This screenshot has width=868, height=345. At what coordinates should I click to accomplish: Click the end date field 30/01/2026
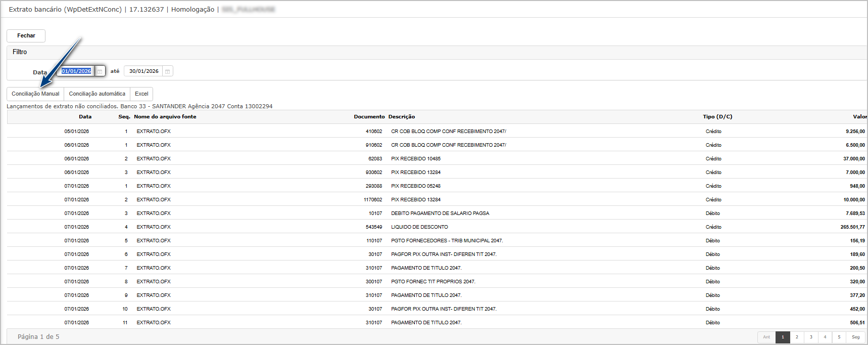(x=143, y=71)
